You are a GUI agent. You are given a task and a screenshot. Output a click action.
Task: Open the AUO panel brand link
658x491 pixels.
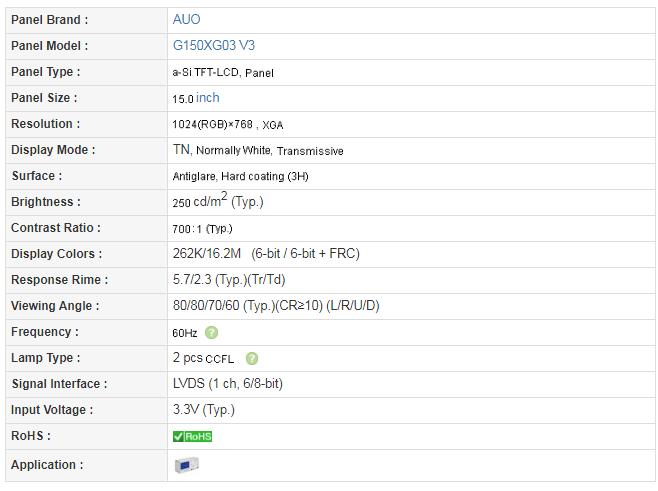point(186,19)
